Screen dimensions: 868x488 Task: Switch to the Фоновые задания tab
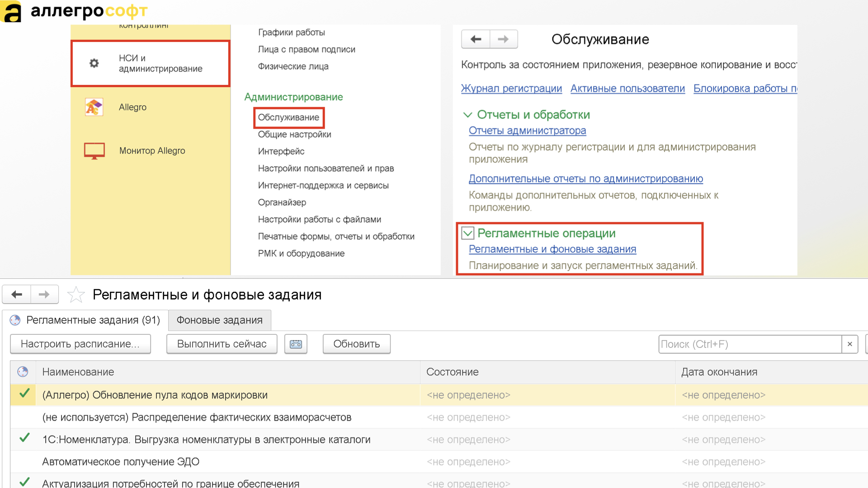(x=219, y=320)
